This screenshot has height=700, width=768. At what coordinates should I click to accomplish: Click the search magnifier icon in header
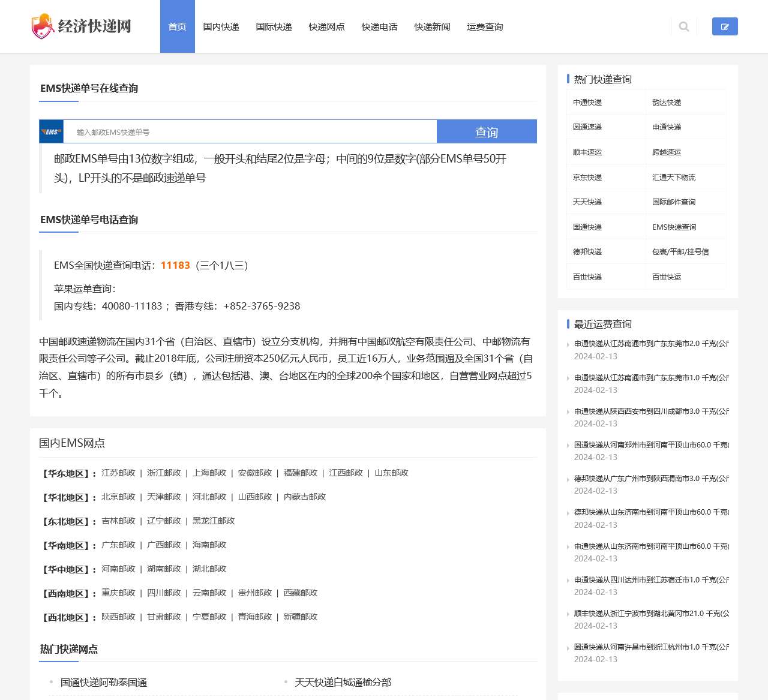683,26
